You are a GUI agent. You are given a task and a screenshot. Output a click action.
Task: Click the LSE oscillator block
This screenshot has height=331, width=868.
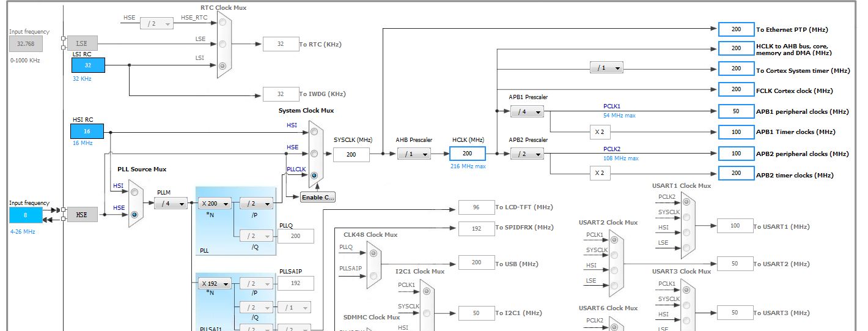pyautogui.click(x=82, y=43)
